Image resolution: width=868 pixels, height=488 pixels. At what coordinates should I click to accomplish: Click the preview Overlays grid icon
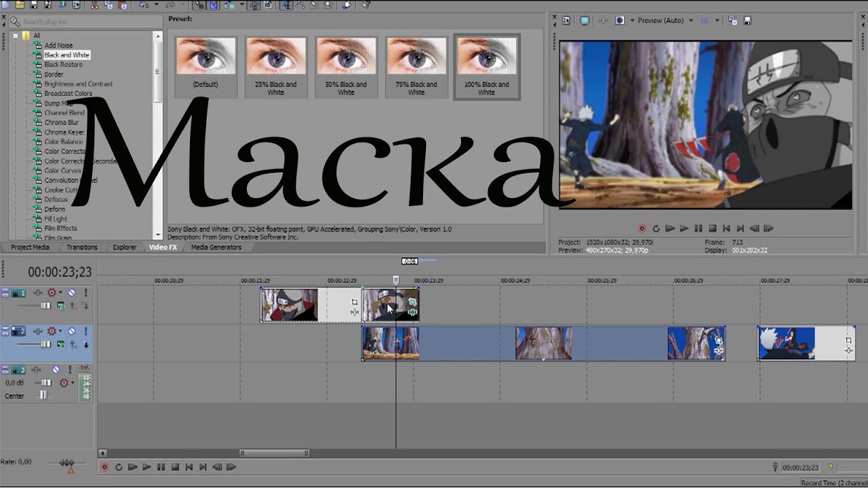coord(704,20)
